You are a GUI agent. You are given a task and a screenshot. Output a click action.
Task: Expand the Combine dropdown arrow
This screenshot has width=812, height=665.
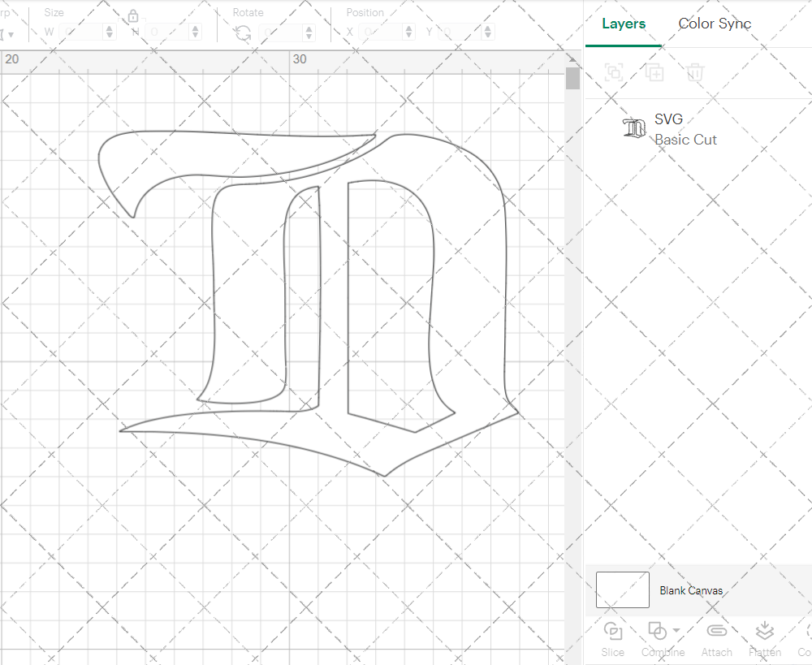[676, 631]
